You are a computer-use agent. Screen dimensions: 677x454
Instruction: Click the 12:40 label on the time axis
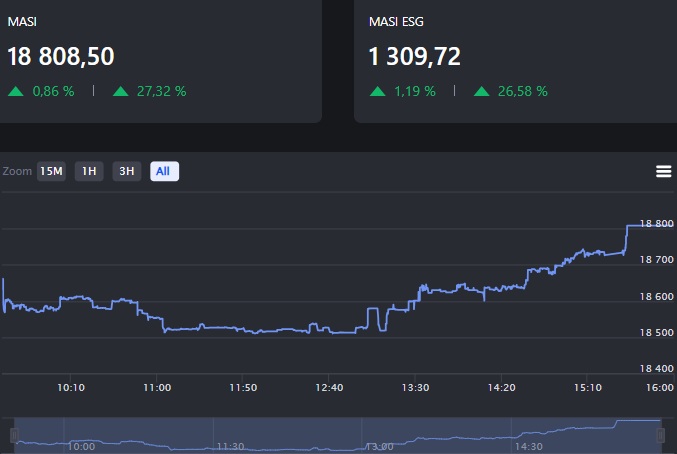tap(329, 387)
